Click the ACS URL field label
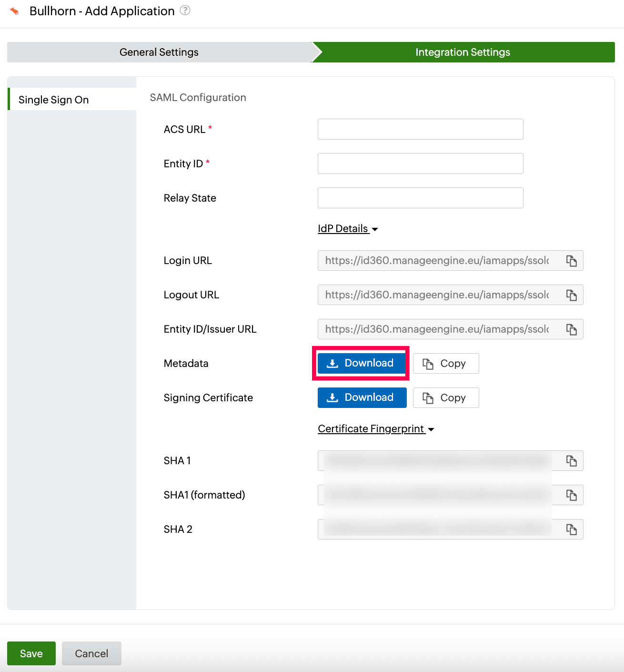624x672 pixels. 184,129
